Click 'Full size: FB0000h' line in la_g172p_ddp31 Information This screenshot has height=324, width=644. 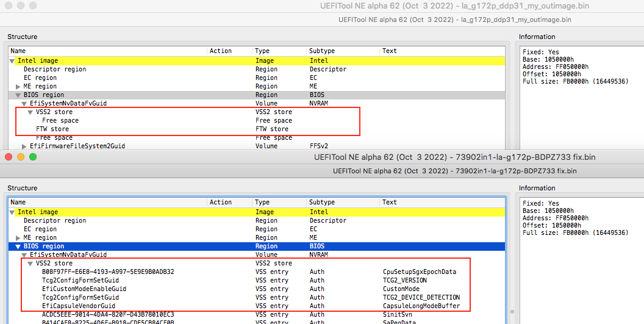click(576, 82)
